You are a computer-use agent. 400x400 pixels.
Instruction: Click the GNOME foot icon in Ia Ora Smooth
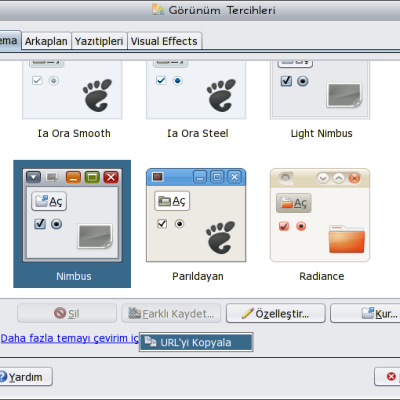[97, 95]
